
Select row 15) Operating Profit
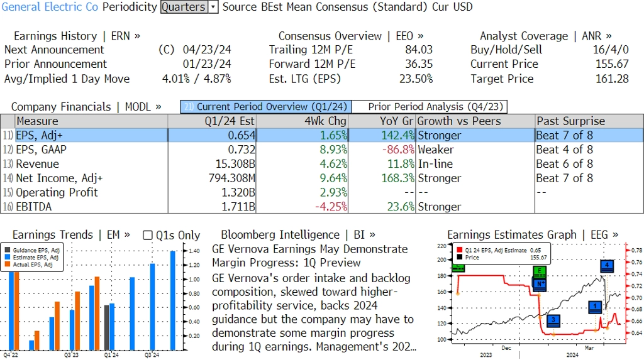[322, 192]
